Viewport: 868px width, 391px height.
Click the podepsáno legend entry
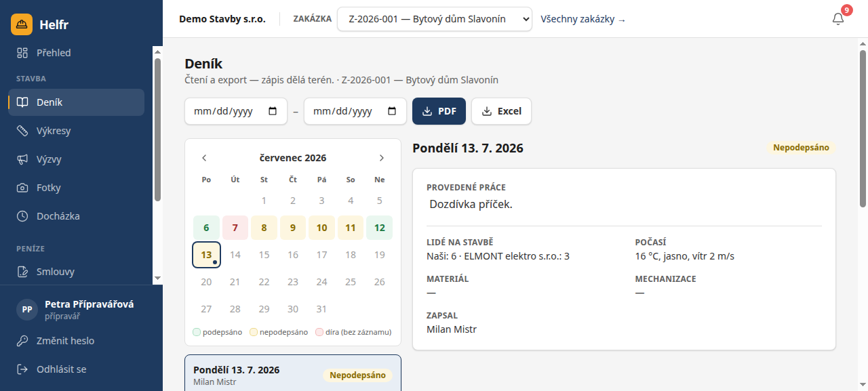[x=217, y=332]
